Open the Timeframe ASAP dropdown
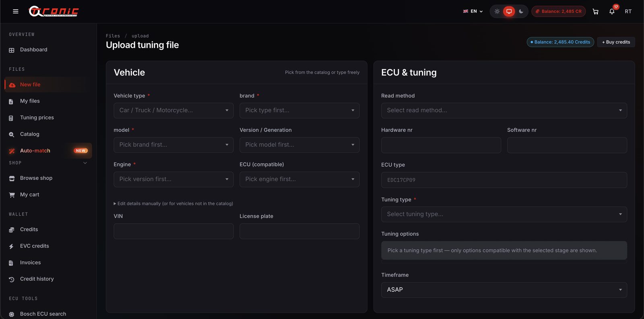 click(x=504, y=290)
